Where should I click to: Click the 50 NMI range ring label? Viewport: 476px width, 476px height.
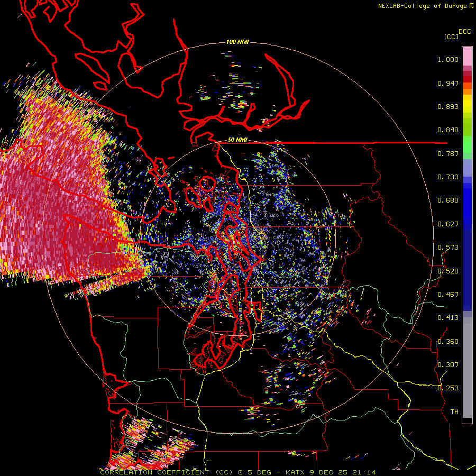pos(237,140)
